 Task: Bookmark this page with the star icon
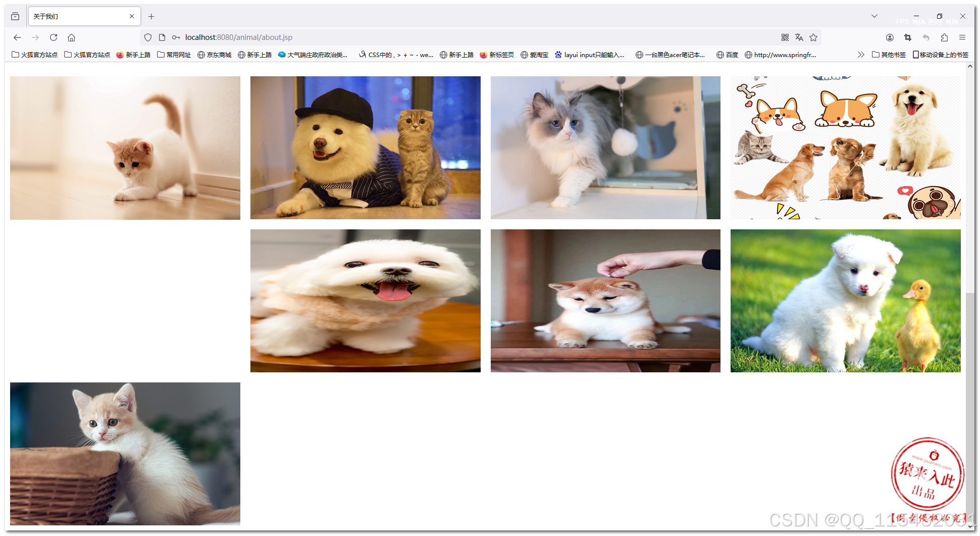[813, 37]
